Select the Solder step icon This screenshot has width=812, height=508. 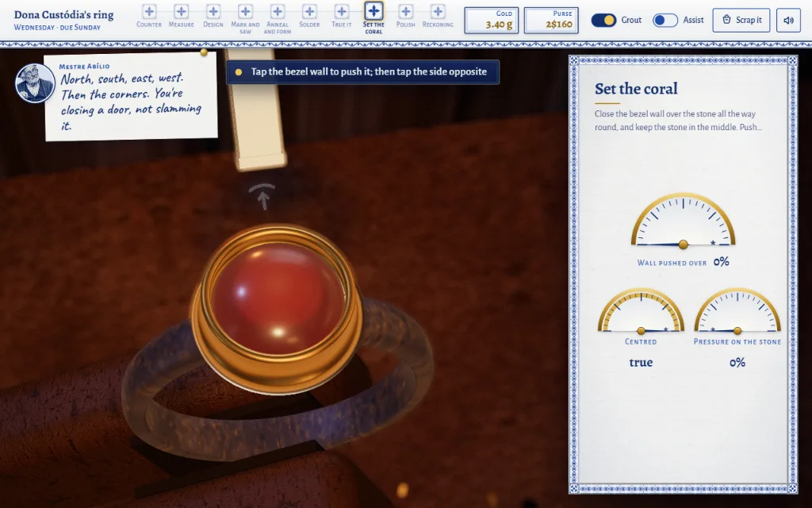(x=310, y=11)
